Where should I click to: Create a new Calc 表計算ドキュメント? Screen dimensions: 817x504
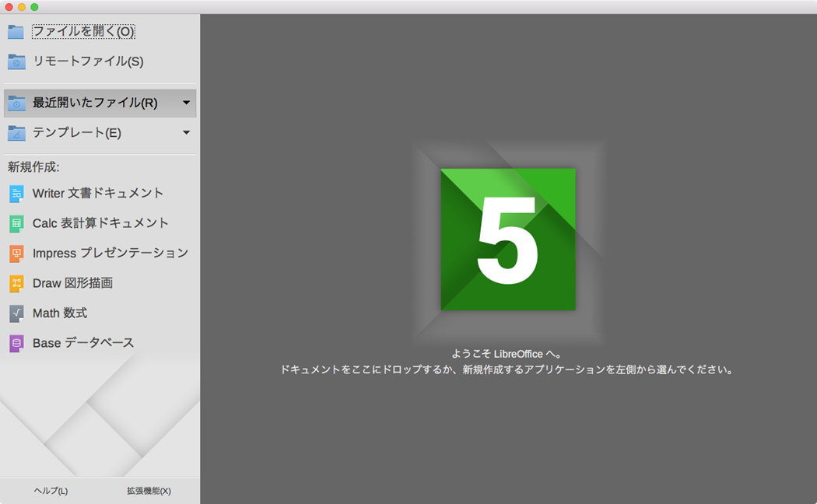coord(100,223)
